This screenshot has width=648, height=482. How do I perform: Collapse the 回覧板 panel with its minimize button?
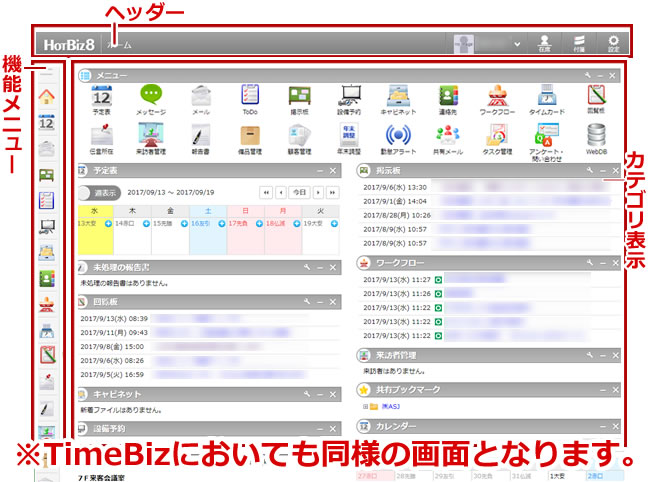pos(320,302)
